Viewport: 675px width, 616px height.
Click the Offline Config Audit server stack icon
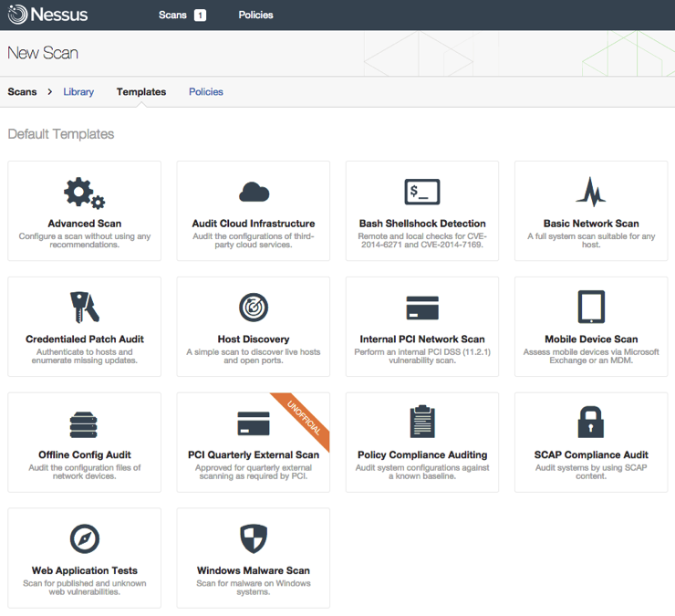(x=84, y=424)
